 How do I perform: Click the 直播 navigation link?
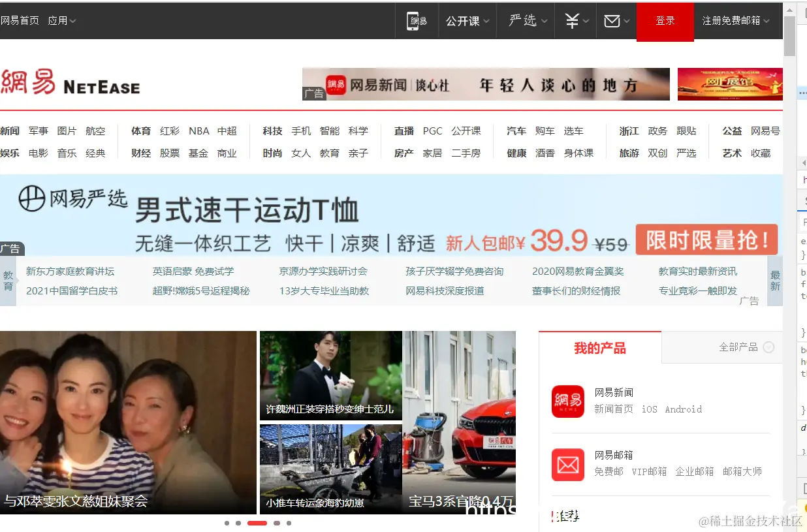404,131
